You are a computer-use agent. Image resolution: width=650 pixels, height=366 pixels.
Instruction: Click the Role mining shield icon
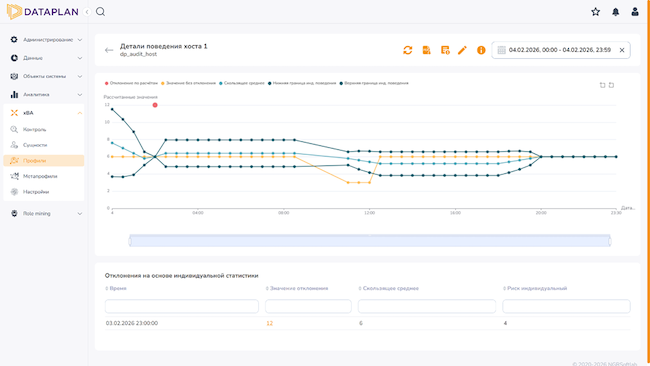[x=14, y=213]
